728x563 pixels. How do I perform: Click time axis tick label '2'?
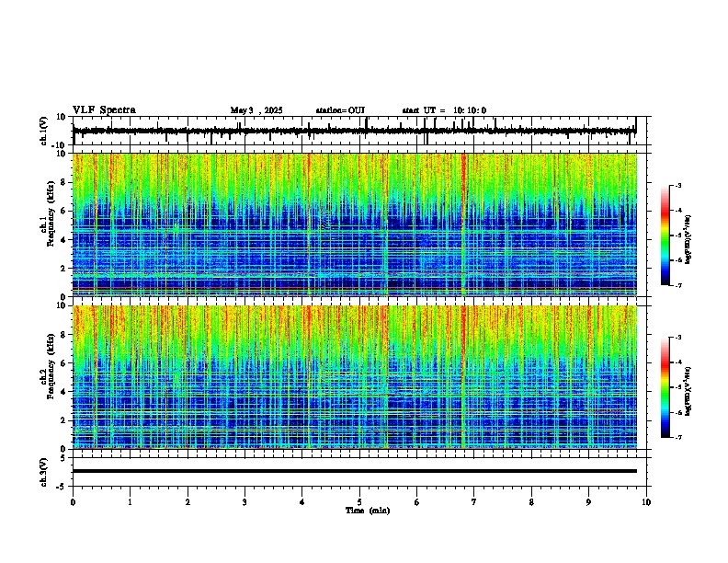188,502
